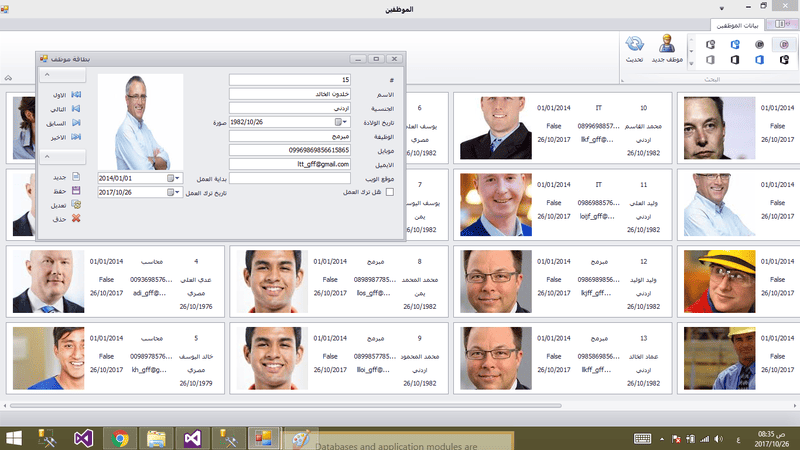The image size is (800, 450).
Task: Click the تعديل edit label
Action: coord(59,205)
